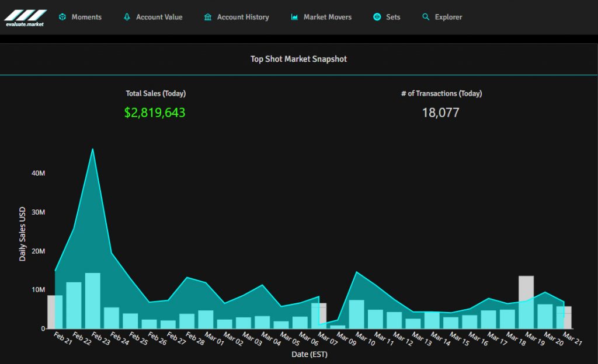Click the transactions count 18,077
The width and height of the screenshot is (598, 364).
click(x=441, y=113)
